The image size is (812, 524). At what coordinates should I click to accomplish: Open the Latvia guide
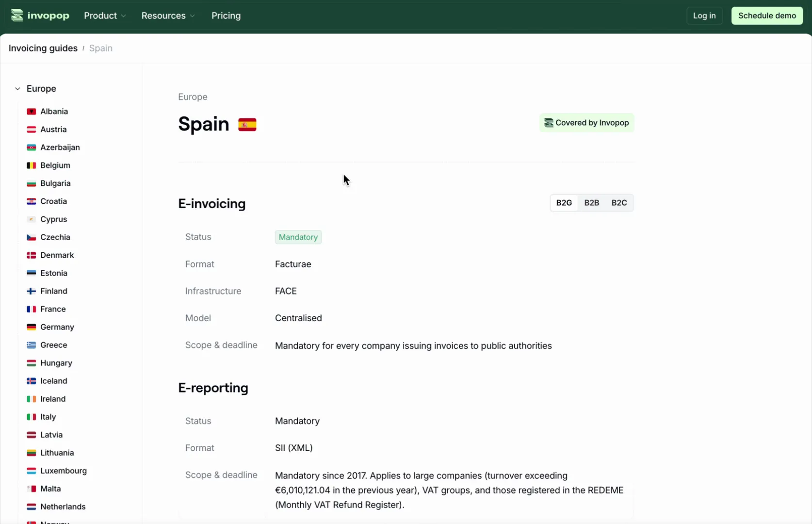pos(51,435)
